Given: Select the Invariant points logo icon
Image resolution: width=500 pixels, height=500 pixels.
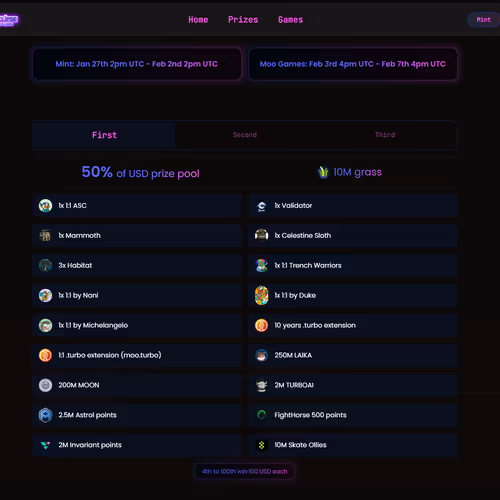Looking at the screenshot, I should tap(45, 445).
